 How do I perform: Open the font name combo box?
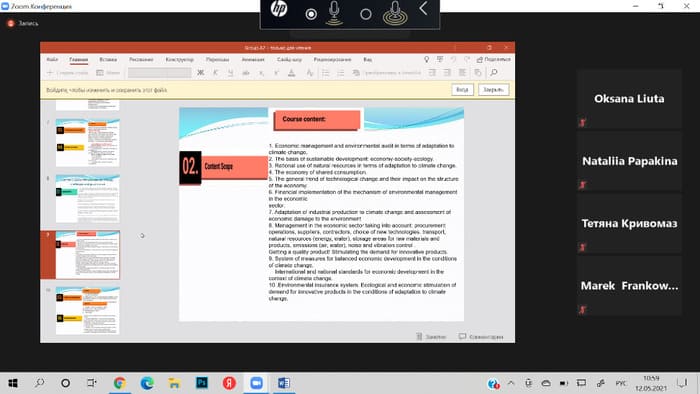tap(160, 73)
